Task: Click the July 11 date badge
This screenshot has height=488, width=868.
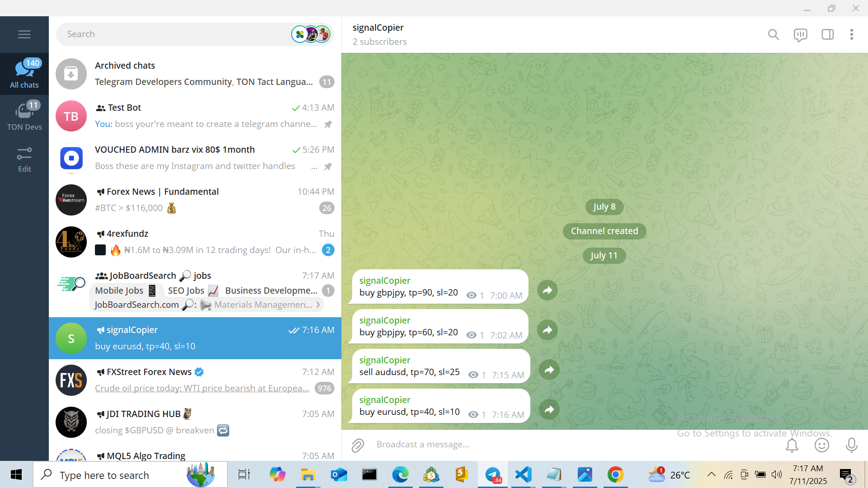Action: [x=604, y=255]
